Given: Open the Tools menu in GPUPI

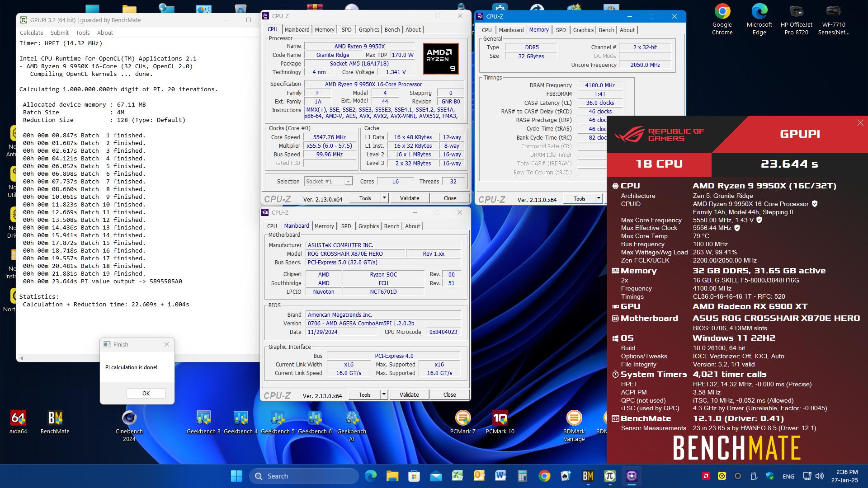Looking at the screenshot, I should coord(83,33).
